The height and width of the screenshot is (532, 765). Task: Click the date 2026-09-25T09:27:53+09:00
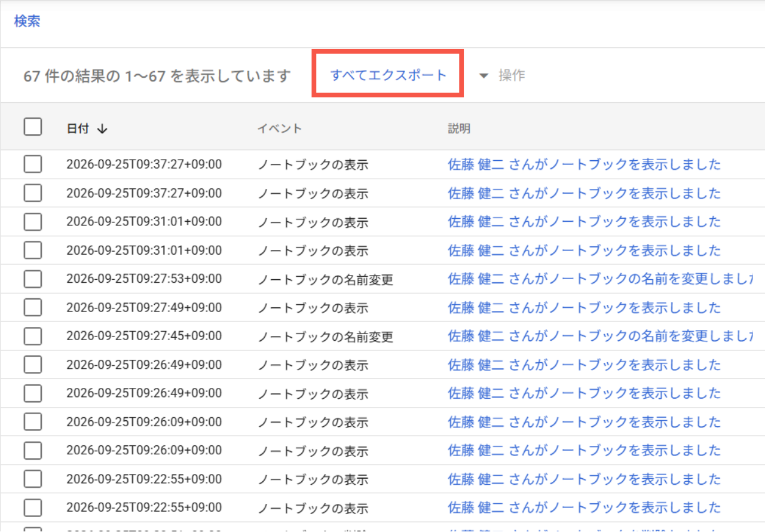click(144, 279)
